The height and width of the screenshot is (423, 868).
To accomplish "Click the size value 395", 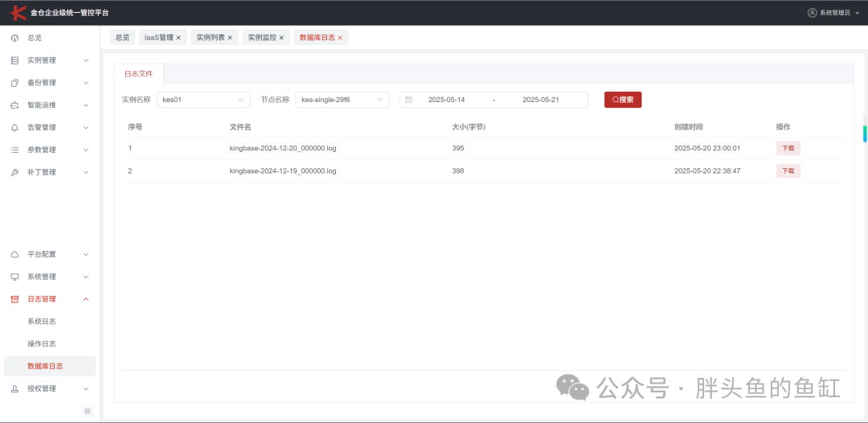I will tap(458, 149).
